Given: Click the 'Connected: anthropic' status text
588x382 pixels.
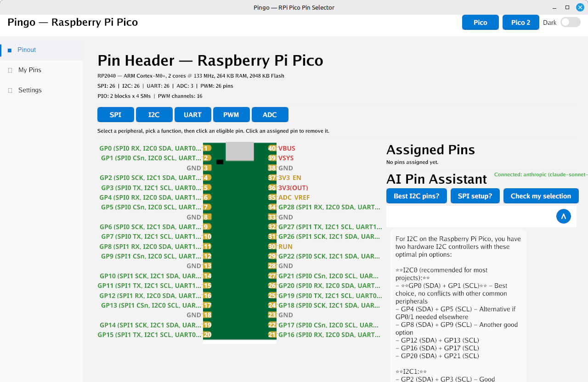Looking at the screenshot, I should (541, 174).
